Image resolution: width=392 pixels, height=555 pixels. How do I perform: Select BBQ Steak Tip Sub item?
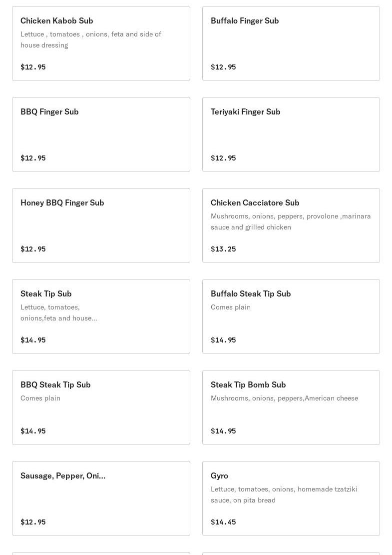55,384
